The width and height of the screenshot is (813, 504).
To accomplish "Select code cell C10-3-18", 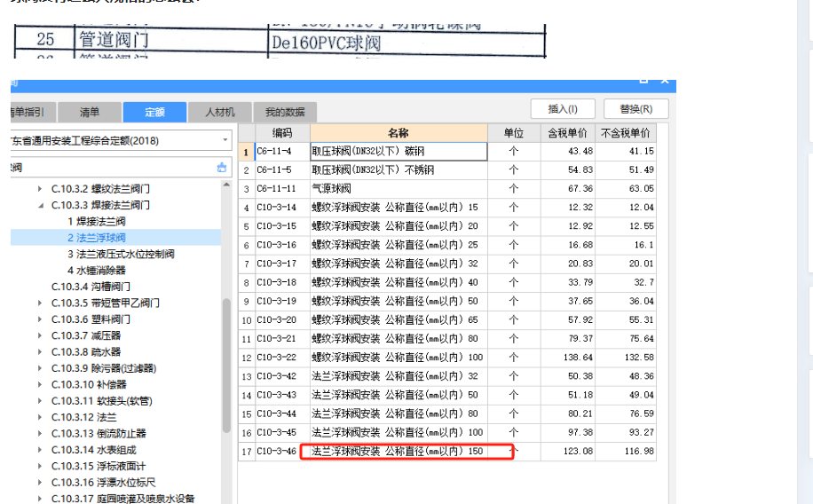I will click(282, 282).
